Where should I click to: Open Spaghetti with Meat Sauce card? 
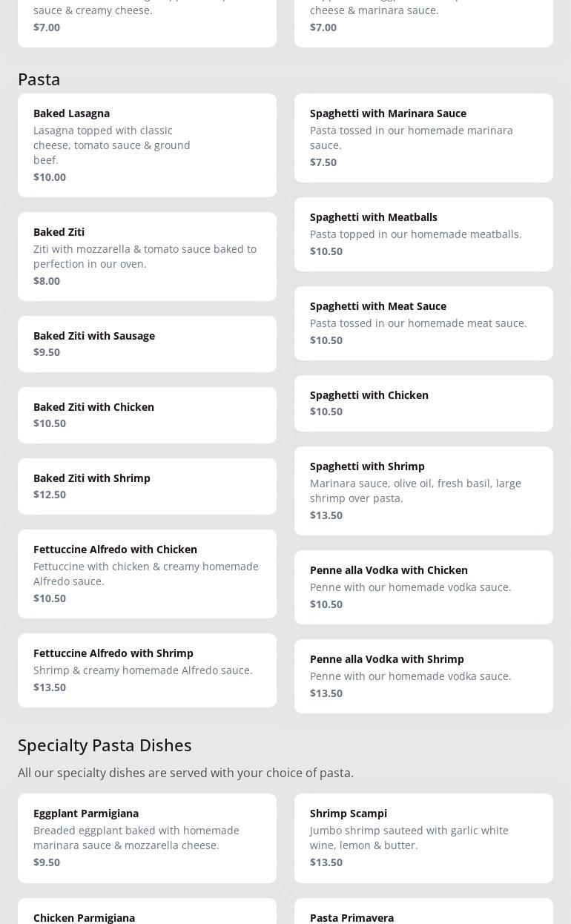pos(423,323)
